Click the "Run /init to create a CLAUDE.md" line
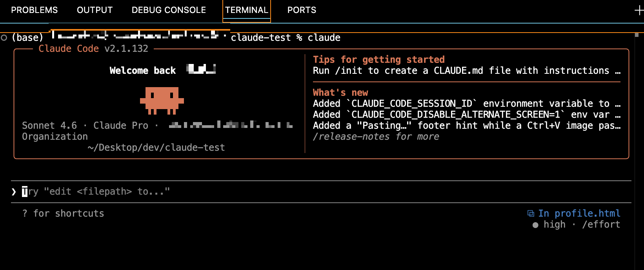 [x=467, y=71]
